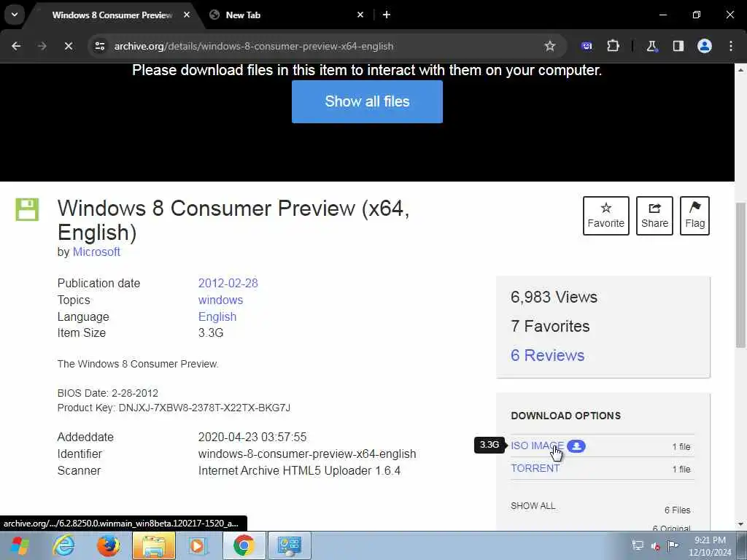Screen dimensions: 747x560
Task: Click the taskbar clock 9:21 PM
Action: click(710, 540)
